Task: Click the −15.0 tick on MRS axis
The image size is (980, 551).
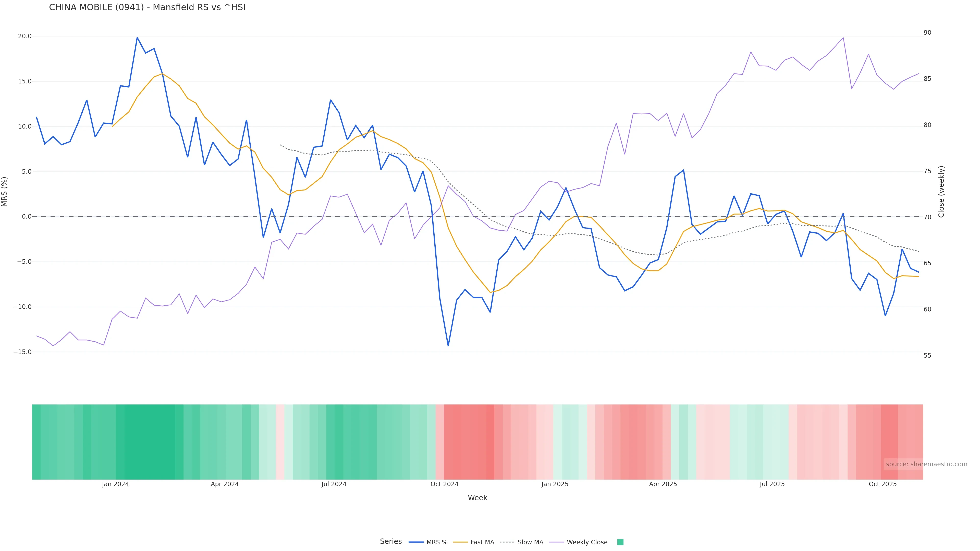Action: (x=22, y=352)
